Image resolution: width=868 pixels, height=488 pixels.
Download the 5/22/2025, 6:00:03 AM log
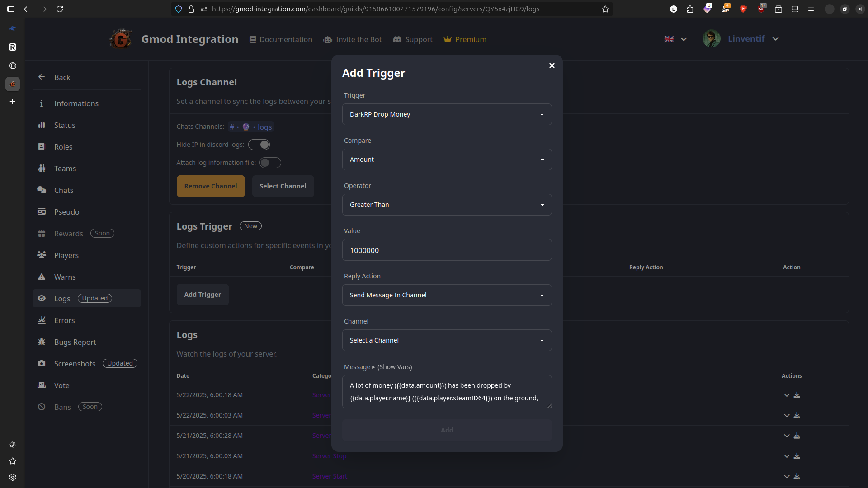tap(797, 416)
